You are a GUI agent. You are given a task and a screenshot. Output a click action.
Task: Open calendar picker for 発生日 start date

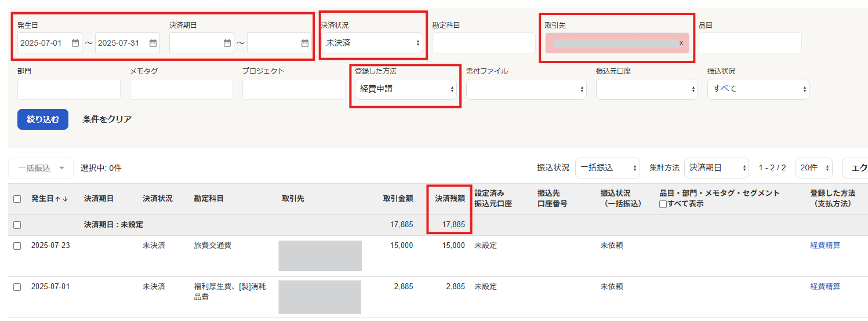75,43
